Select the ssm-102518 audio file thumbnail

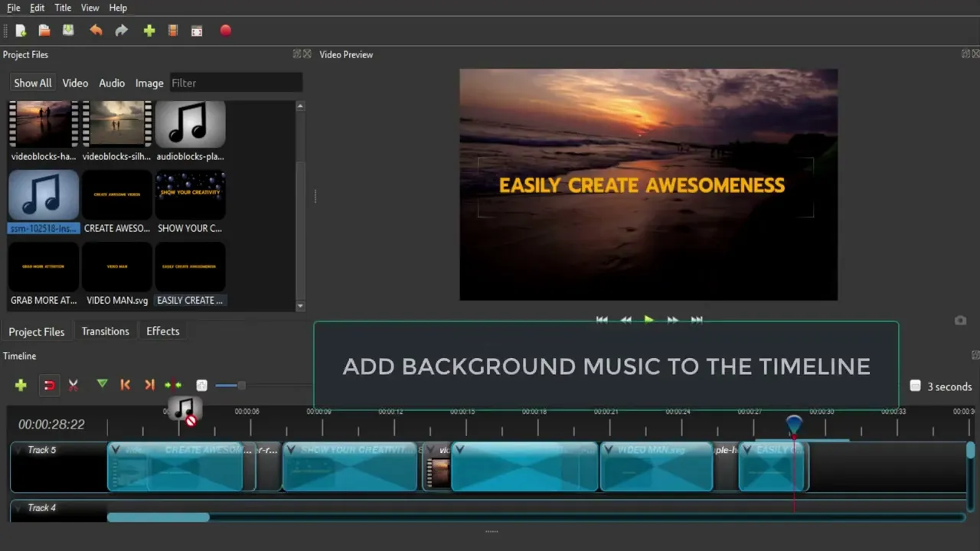click(44, 194)
